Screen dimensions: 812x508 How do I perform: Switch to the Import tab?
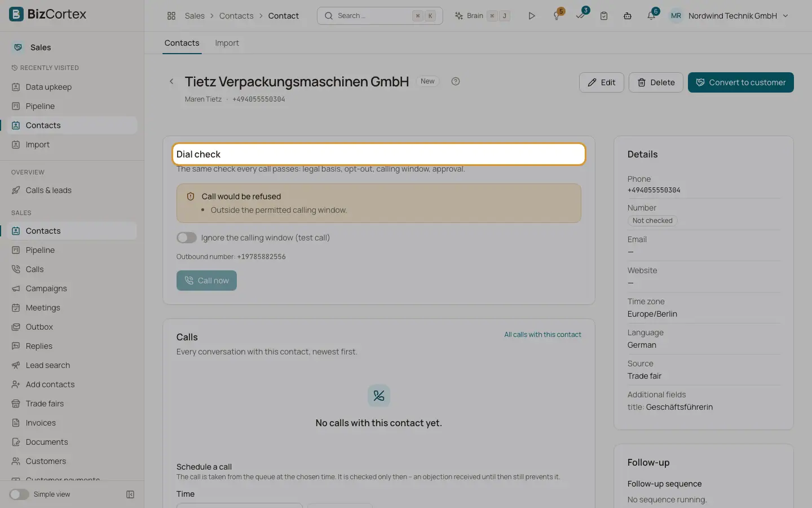pyautogui.click(x=227, y=43)
